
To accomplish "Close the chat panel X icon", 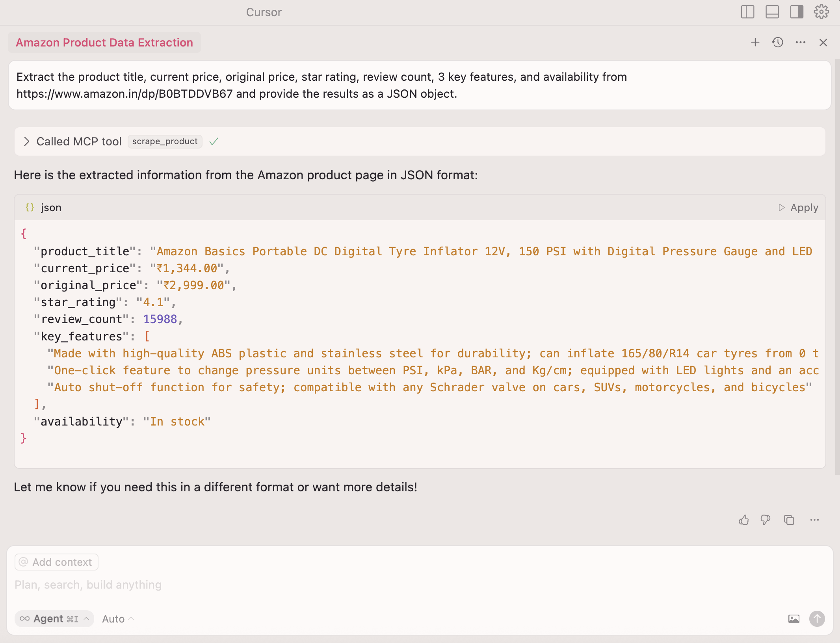I will 823,42.
